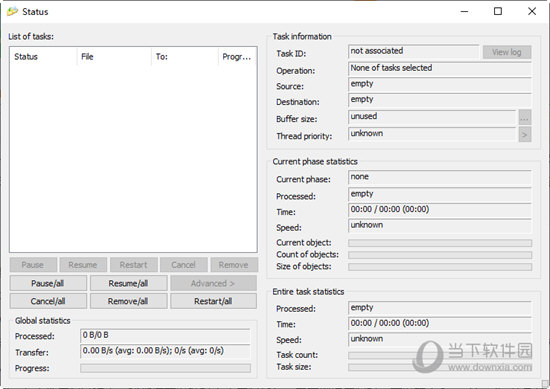
Task: Click the Pause button below task list
Action: (x=33, y=265)
